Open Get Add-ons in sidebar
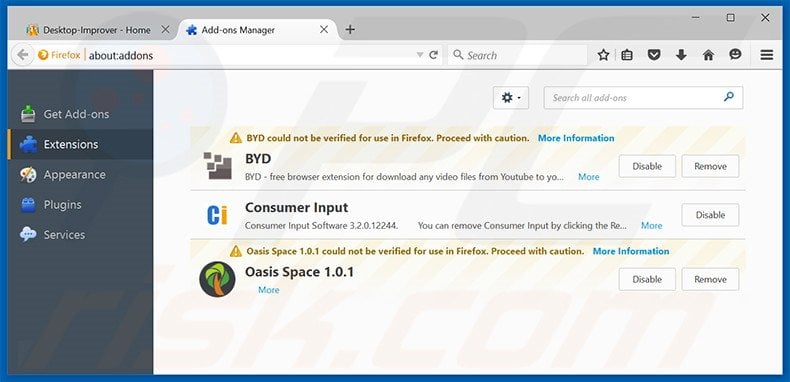 [x=80, y=114]
